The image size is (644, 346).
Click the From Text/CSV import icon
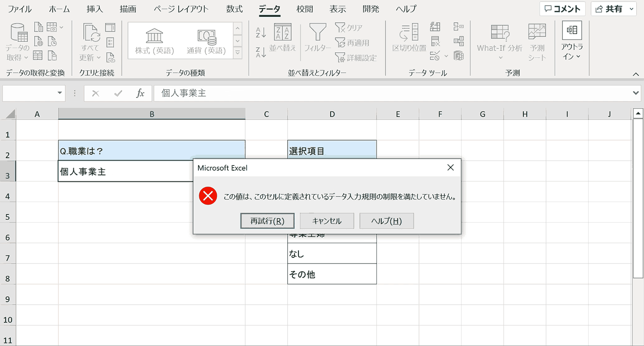pos(39,28)
